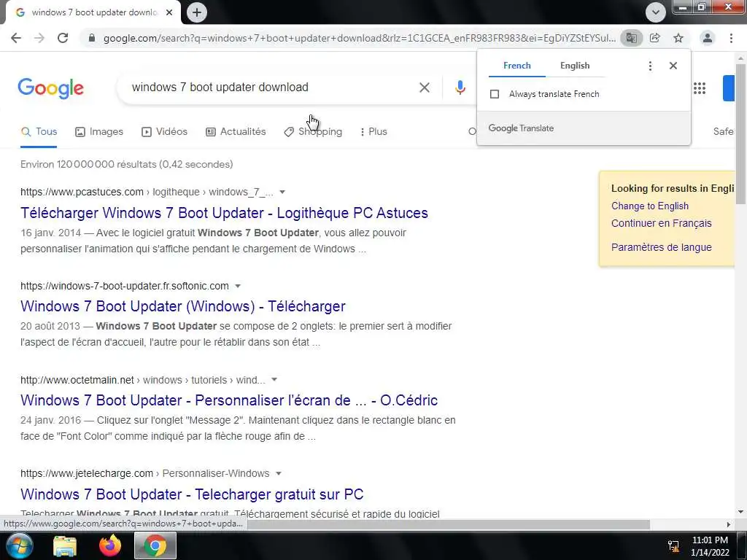The image size is (747, 560).
Task: Close the windows 7 boot updater tab
Action: 169,12
